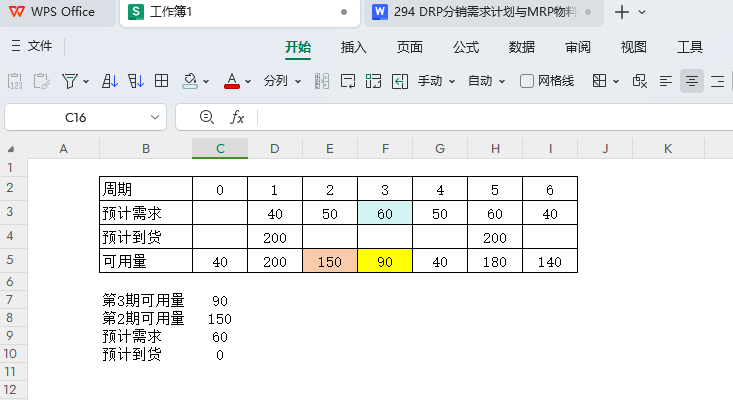
Task: Click the table borders grid icon
Action: [162, 81]
